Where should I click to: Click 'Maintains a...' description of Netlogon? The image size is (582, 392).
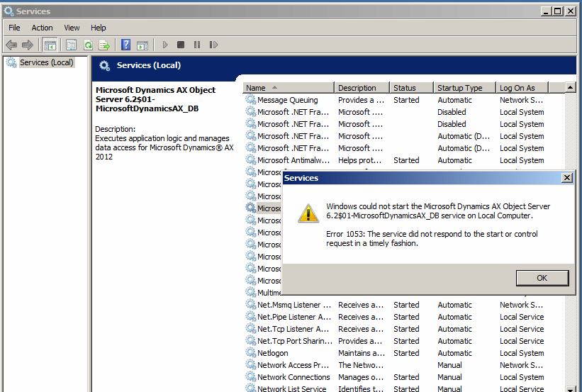(x=361, y=353)
